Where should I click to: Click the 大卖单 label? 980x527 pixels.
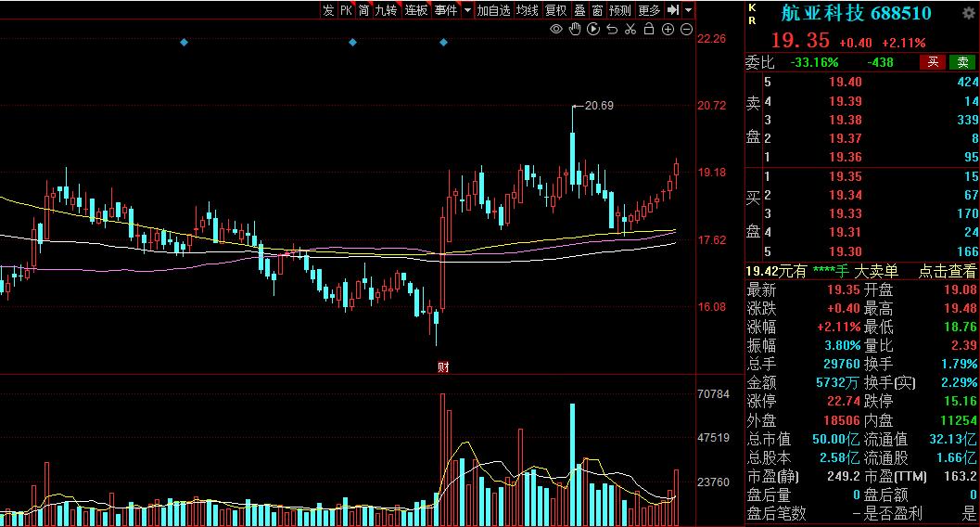click(x=876, y=271)
